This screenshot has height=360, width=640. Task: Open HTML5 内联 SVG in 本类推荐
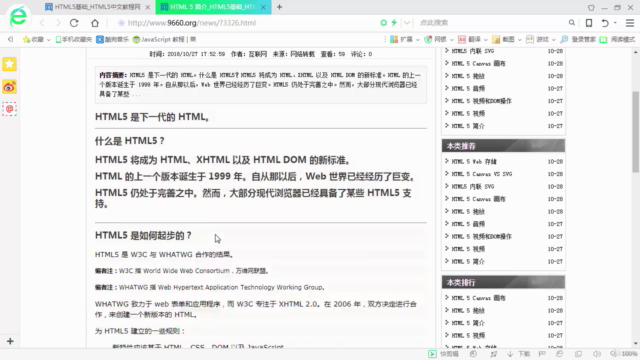pyautogui.click(x=473, y=187)
